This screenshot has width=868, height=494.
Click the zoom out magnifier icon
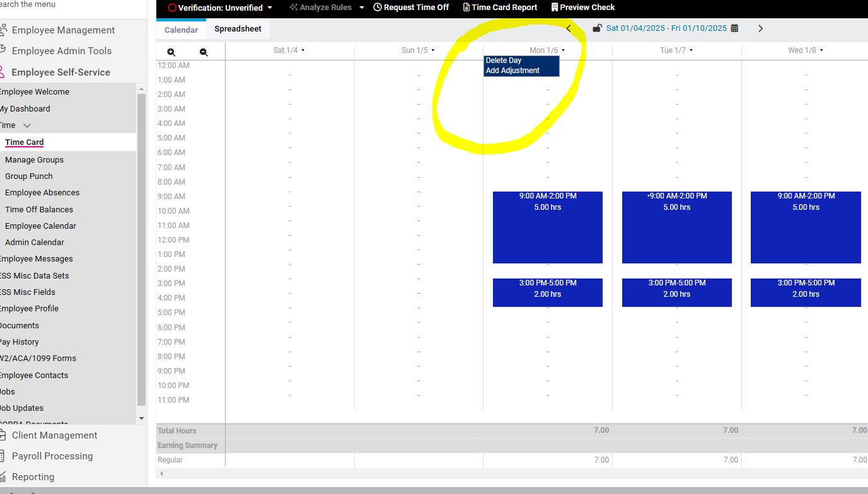point(204,52)
